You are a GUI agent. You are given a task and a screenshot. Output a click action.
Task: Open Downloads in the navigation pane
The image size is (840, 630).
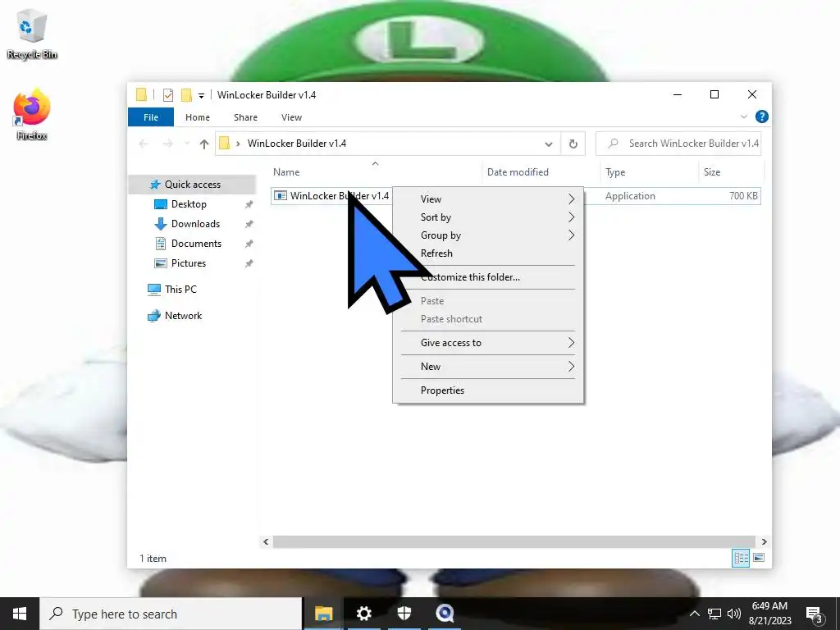point(195,224)
